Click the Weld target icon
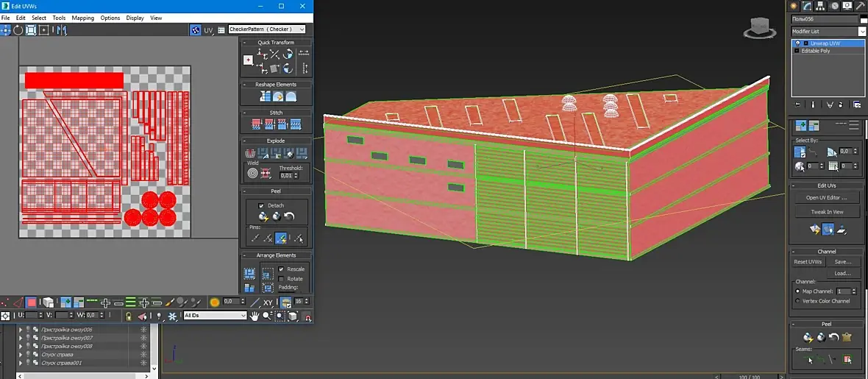The image size is (868, 379). coord(252,174)
